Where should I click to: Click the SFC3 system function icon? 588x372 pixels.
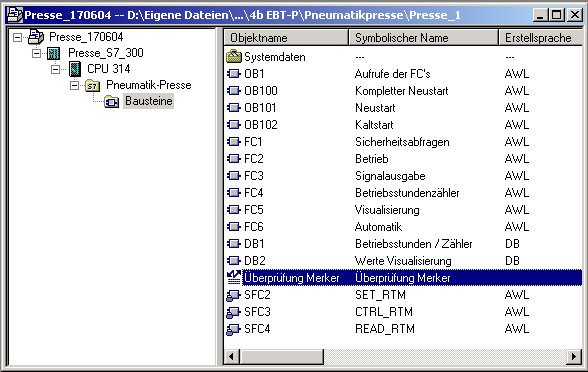[233, 312]
